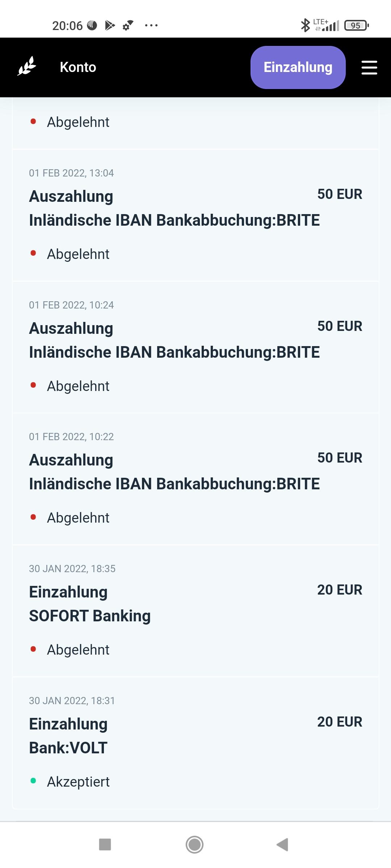This screenshot has height=868, width=391.
Task: Tap the Abgelehnt status under SOFORT Banking
Action: point(78,650)
